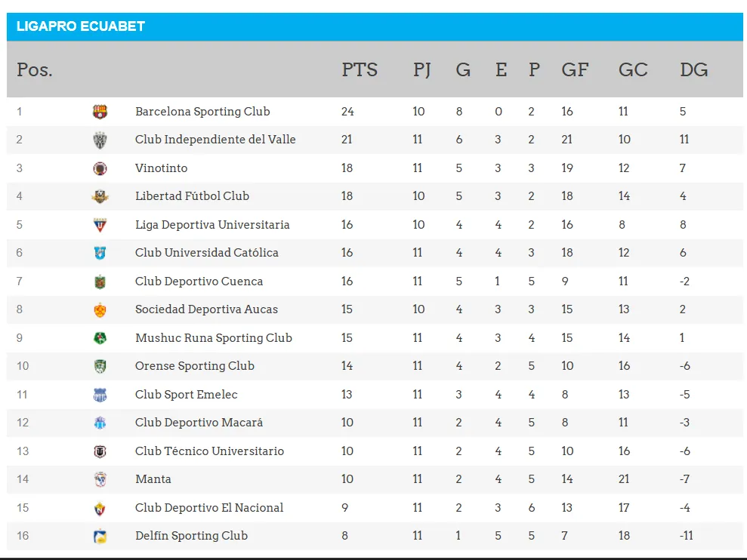Click the Club Sport Emelec crest
This screenshot has width=747, height=560.
tap(100, 395)
